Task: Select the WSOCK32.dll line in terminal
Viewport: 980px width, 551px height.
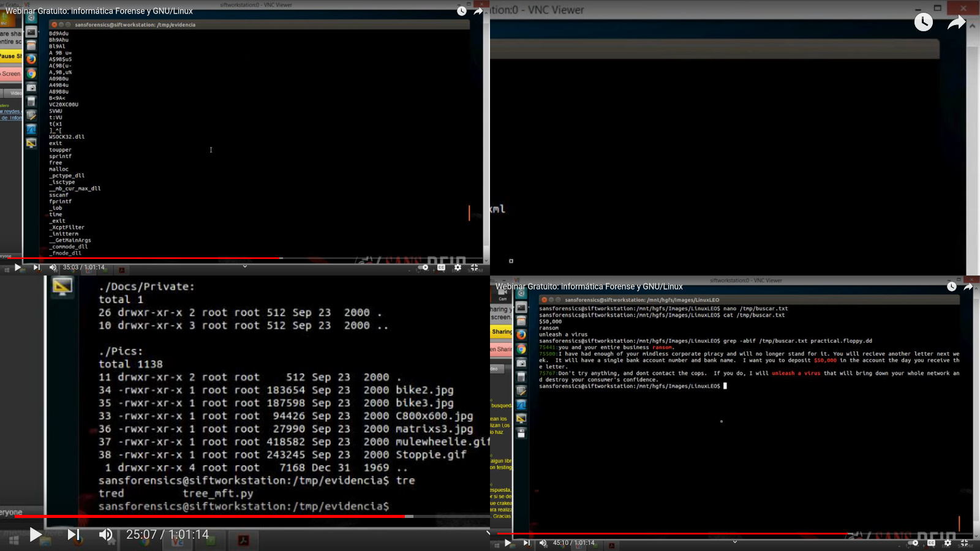Action: tap(67, 137)
